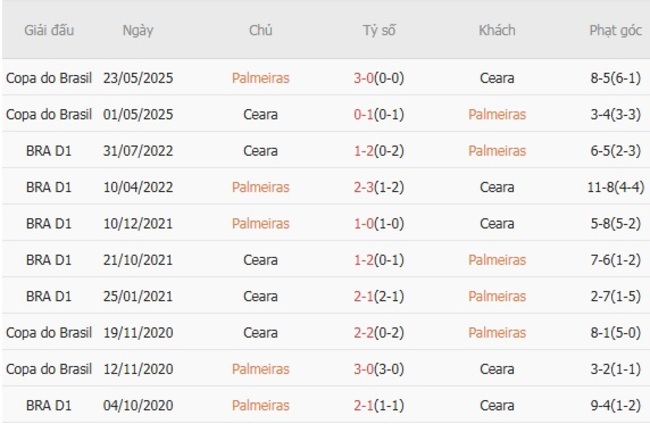Viewport: 650px width, 424px height.
Task: Click the date 21/10/2021
Action: coord(138,260)
